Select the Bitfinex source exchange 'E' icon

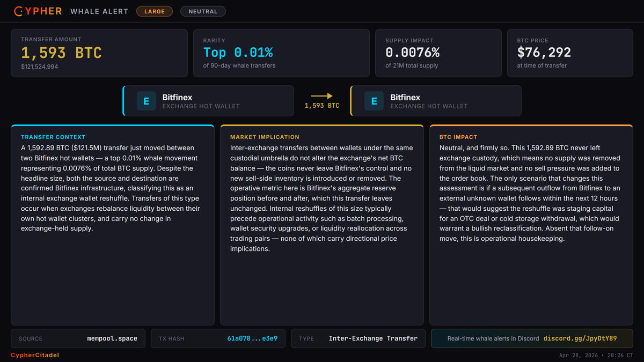click(146, 101)
